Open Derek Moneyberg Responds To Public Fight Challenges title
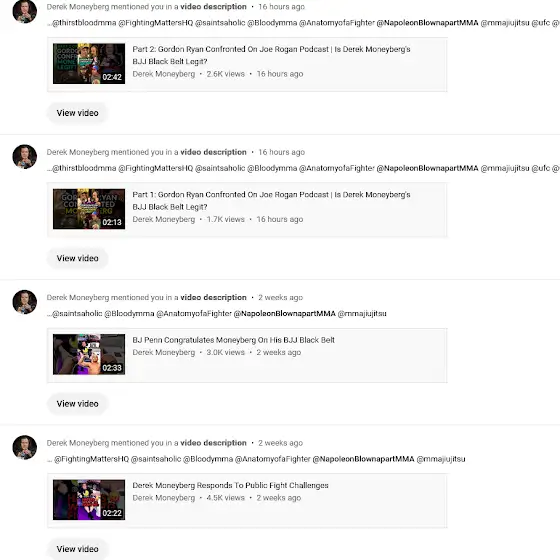Viewport: 560px width, 560px height. tap(230, 485)
